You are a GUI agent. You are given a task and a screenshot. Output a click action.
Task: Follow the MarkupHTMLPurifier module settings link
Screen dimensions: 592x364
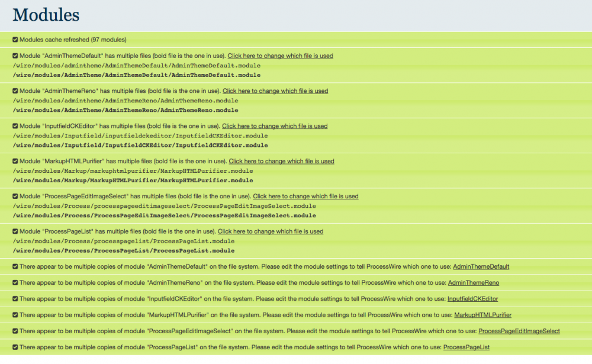point(483,315)
